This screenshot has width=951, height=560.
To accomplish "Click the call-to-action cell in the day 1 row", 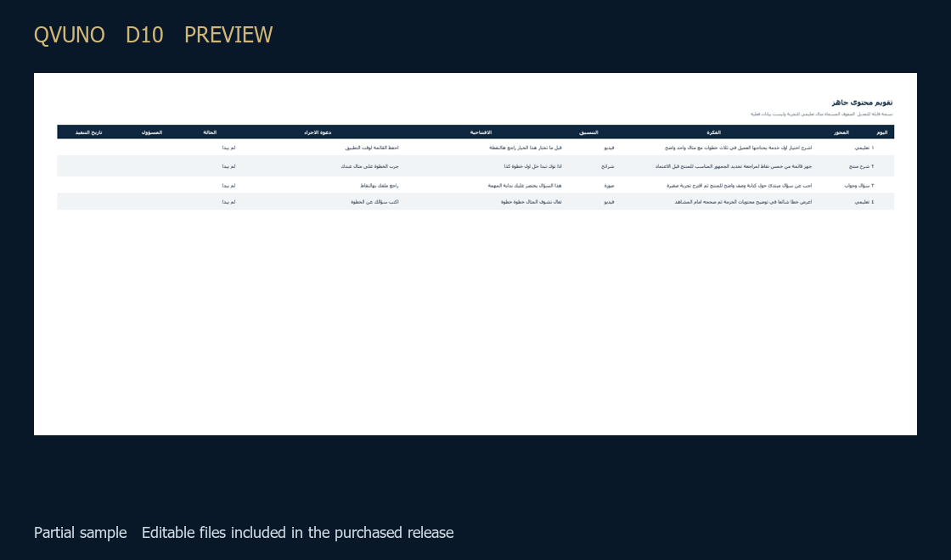I will pyautogui.click(x=372, y=148).
